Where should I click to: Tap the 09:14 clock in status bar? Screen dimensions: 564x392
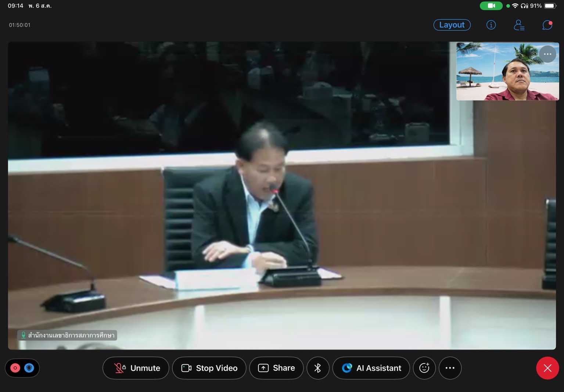pos(15,6)
